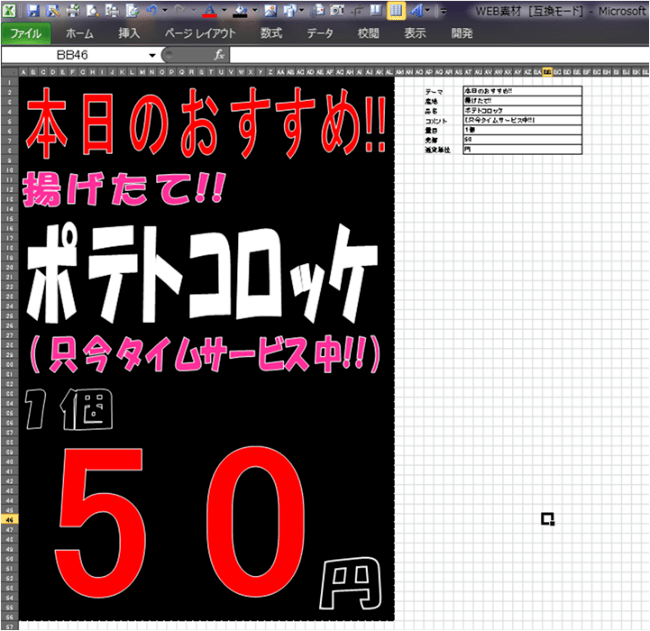The width and height of the screenshot is (650, 631).
Task: Select the highlighted row 46 header
Action: pyautogui.click(x=10, y=519)
